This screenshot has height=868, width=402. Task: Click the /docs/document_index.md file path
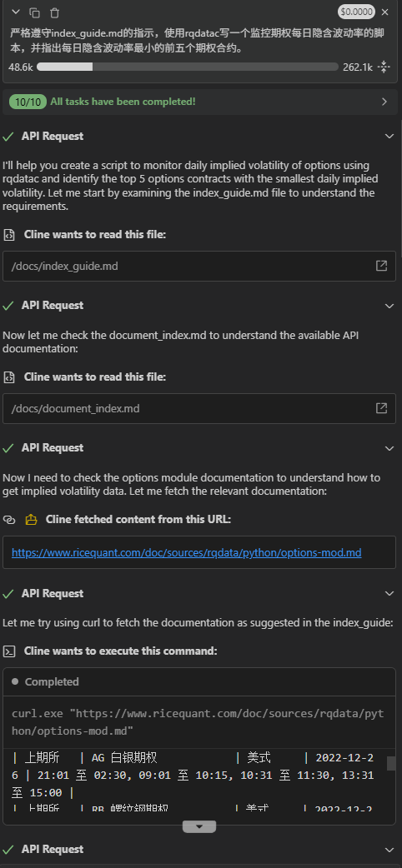[75, 408]
